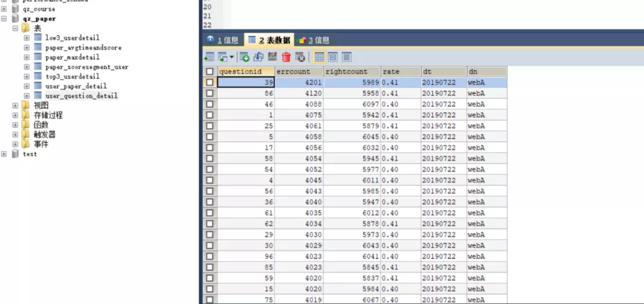The image size is (644, 304).
Task: Click the duplicate row icon in toolbar
Action: point(258,57)
